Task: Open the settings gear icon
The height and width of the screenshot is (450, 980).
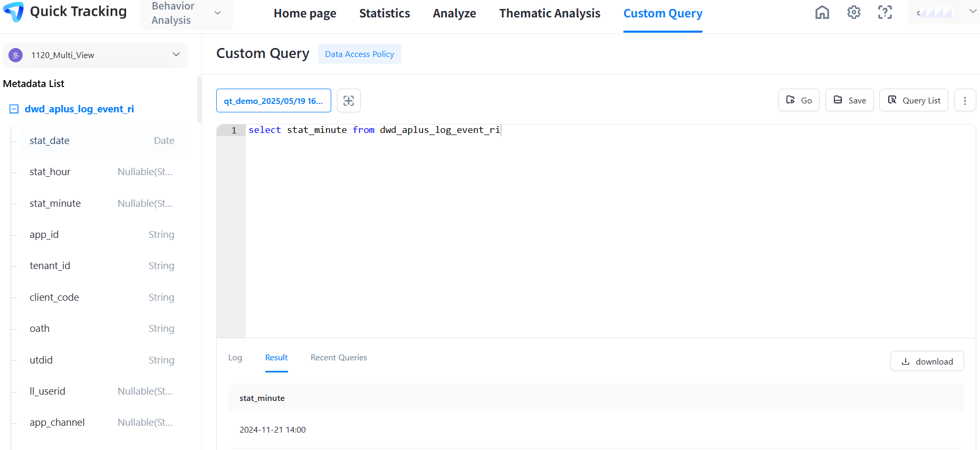Action: point(853,13)
